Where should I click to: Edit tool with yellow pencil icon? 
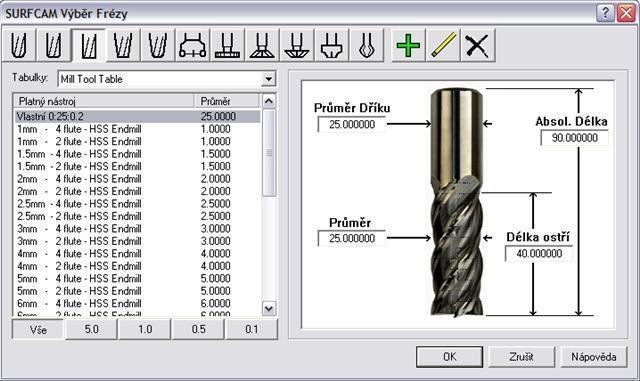click(x=443, y=45)
